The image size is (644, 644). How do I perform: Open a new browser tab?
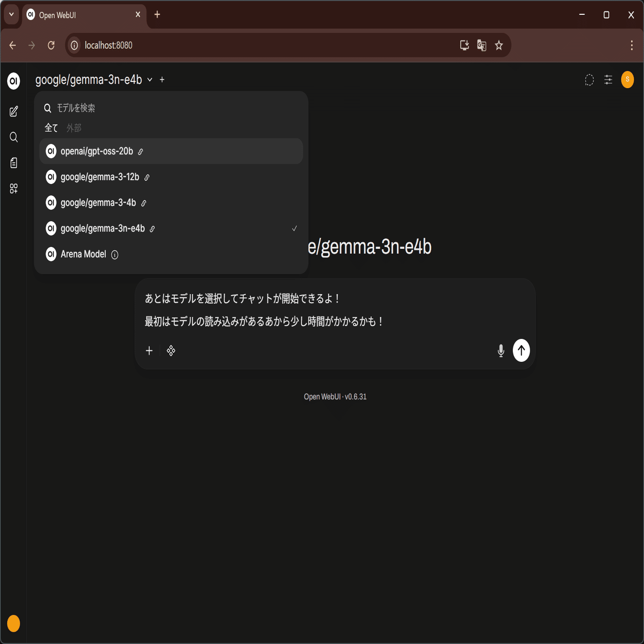157,15
